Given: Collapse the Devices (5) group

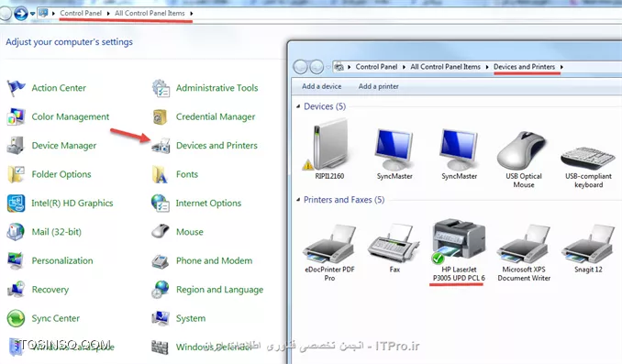Looking at the screenshot, I should click(x=298, y=106).
